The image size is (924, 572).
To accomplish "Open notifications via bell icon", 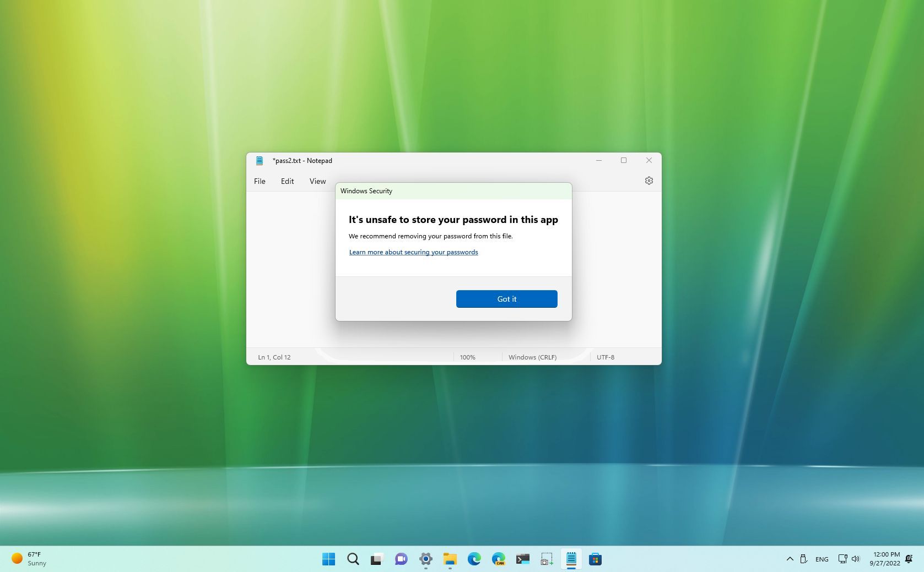I will pyautogui.click(x=909, y=559).
